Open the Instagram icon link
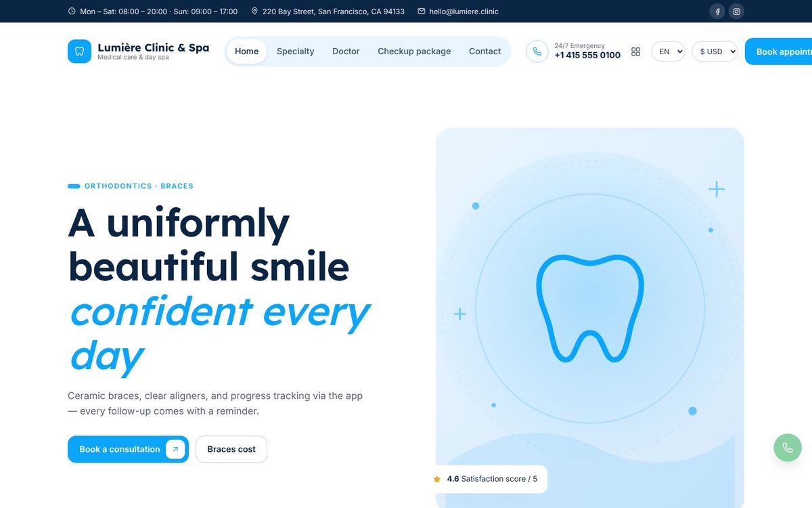This screenshot has width=812, height=508. (x=736, y=11)
